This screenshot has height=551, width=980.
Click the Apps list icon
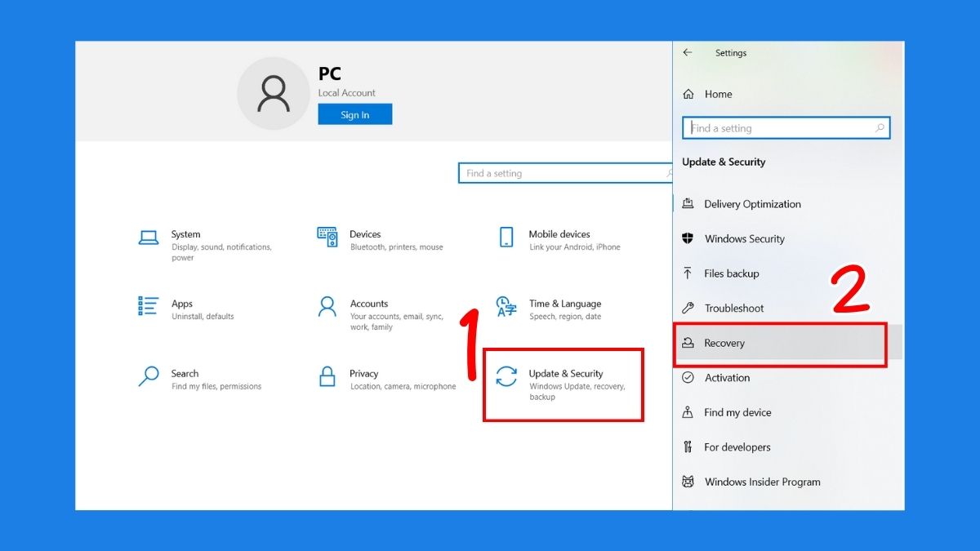pyautogui.click(x=149, y=306)
